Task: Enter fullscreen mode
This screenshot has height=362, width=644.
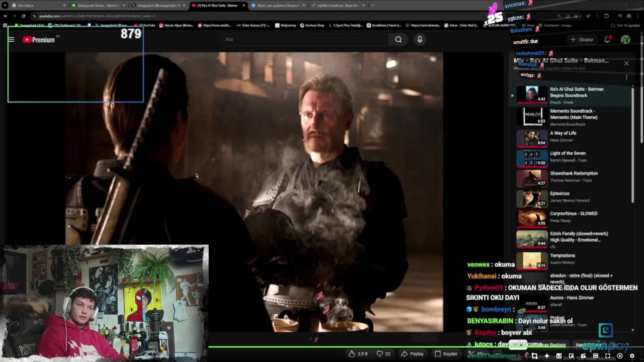Action: (x=608, y=356)
